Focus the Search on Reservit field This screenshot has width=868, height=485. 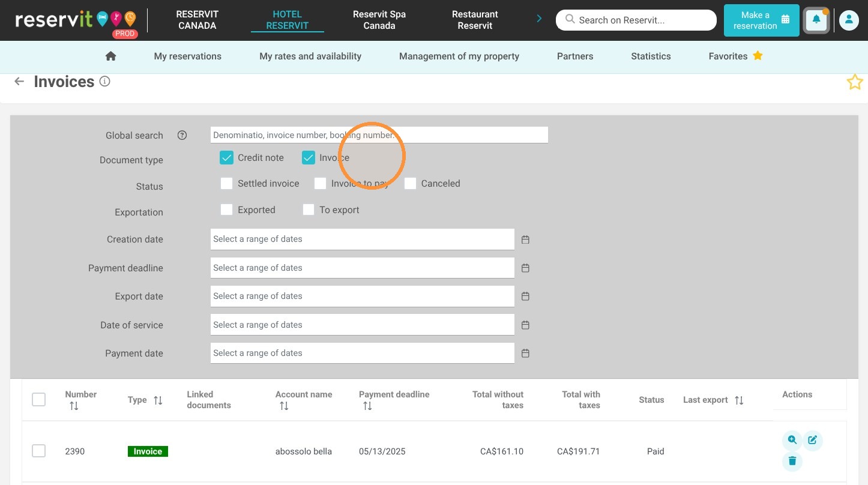pyautogui.click(x=636, y=20)
